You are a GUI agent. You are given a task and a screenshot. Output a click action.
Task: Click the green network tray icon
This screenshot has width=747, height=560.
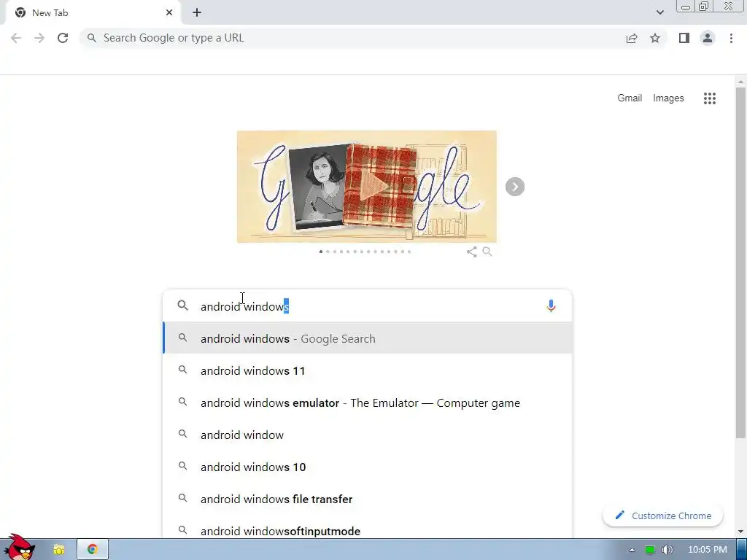tap(649, 550)
